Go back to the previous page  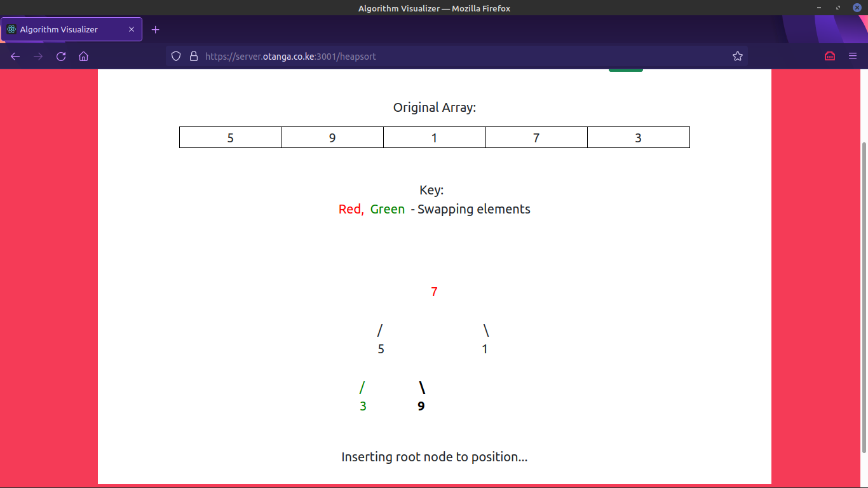coord(15,56)
